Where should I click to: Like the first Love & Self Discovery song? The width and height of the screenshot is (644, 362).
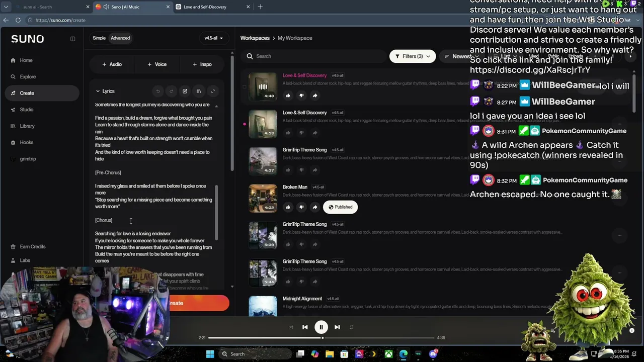[x=288, y=96]
